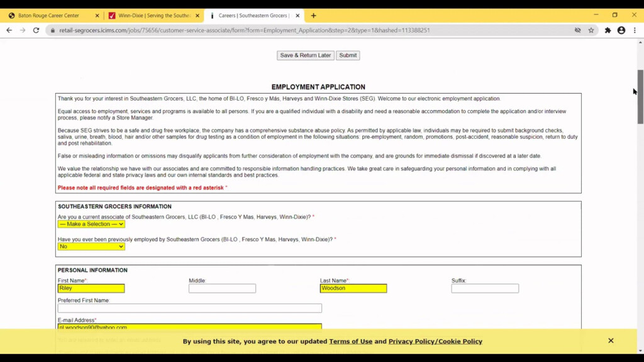The height and width of the screenshot is (362, 644).
Task: Close the Baton Rouge Career Center tab
Action: click(97, 16)
